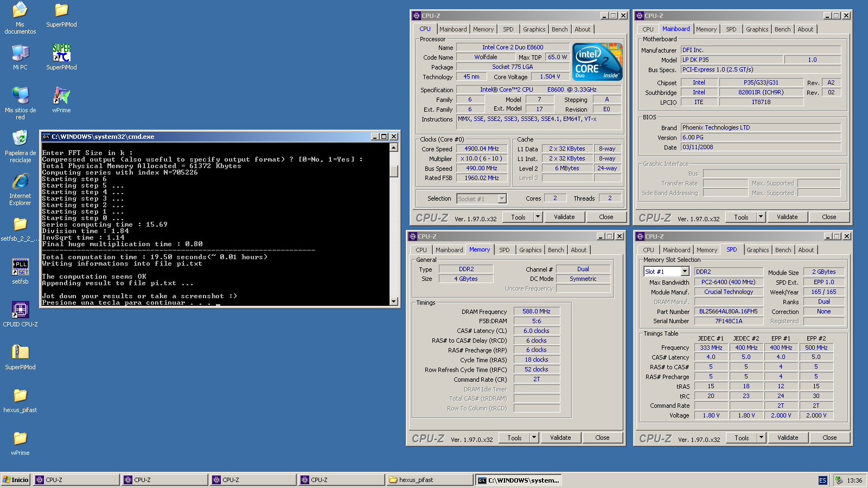
Task: Launch the wPrime shortcut icon
Action: 61,95
